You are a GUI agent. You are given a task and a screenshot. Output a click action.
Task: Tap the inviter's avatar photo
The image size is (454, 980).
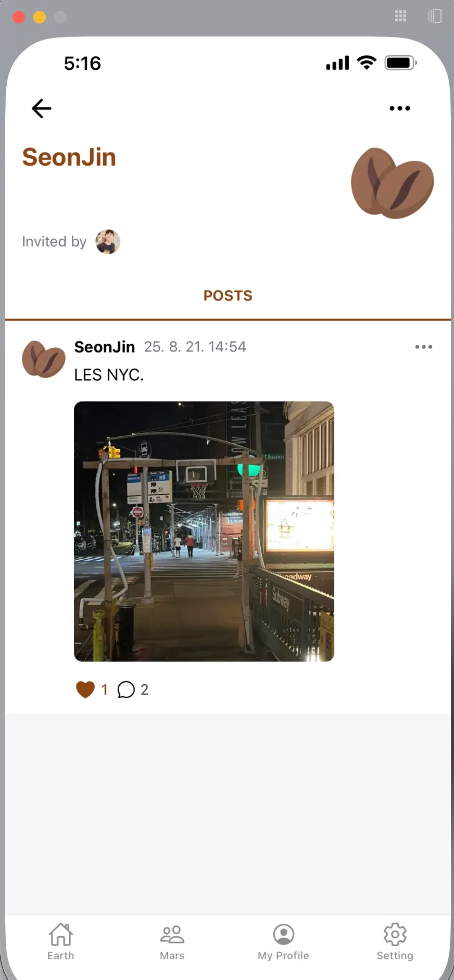[108, 242]
